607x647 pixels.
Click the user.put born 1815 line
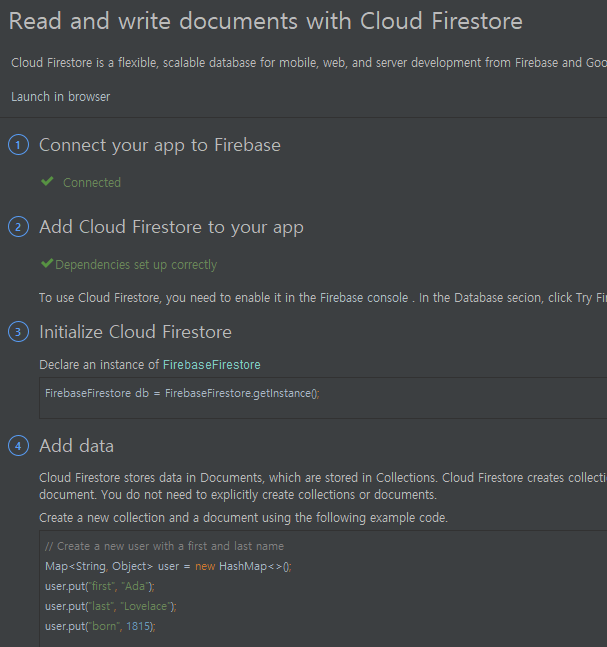pyautogui.click(x=100, y=626)
